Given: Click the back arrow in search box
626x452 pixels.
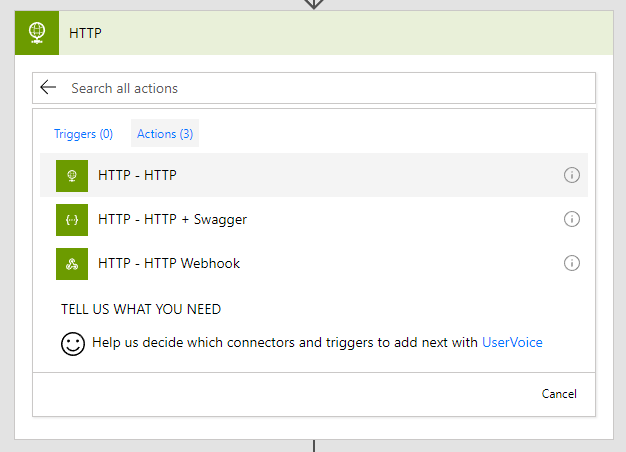Looking at the screenshot, I should [48, 88].
